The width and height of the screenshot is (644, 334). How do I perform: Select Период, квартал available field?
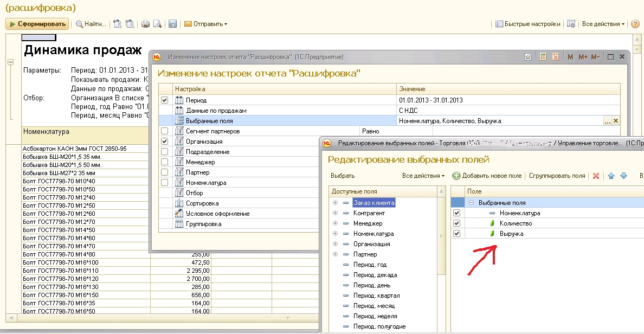[376, 296]
